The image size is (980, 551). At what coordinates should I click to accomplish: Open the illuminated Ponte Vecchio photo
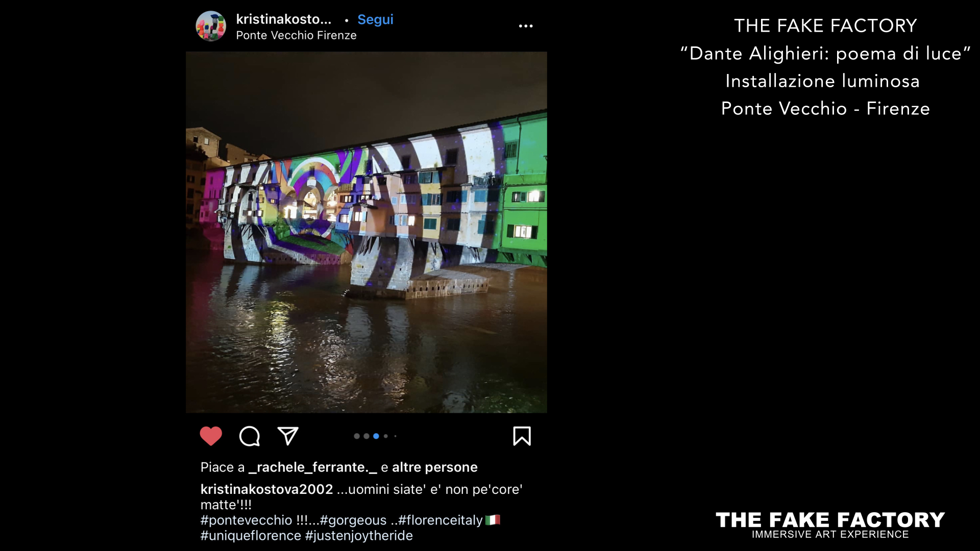point(366,232)
